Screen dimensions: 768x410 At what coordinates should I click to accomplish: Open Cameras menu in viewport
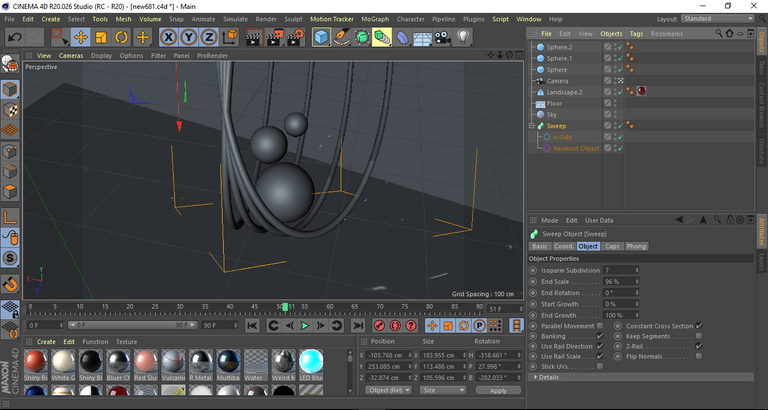(71, 55)
